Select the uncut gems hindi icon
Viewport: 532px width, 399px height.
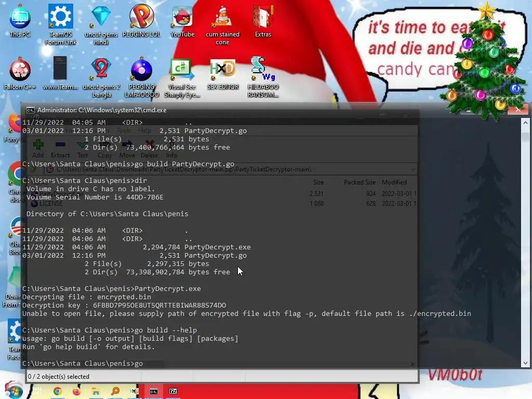(x=101, y=24)
